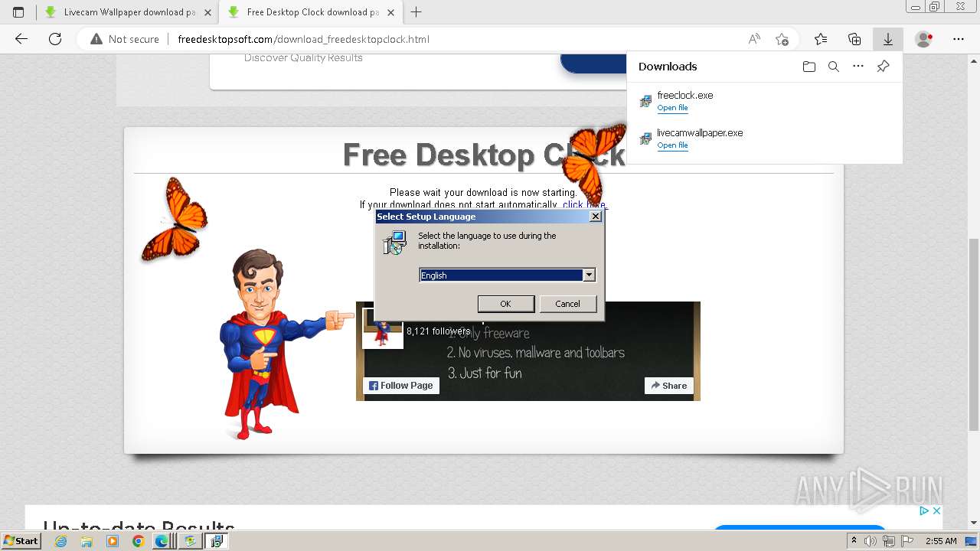Close the Livecam Wallpaper download tab
The width and height of the screenshot is (980, 551).
pyautogui.click(x=207, y=12)
